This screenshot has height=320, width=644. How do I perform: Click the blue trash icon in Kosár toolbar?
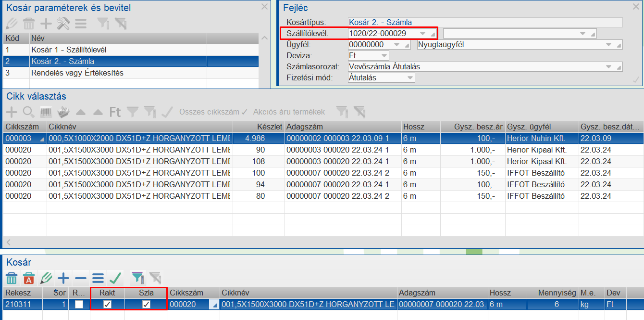point(12,278)
